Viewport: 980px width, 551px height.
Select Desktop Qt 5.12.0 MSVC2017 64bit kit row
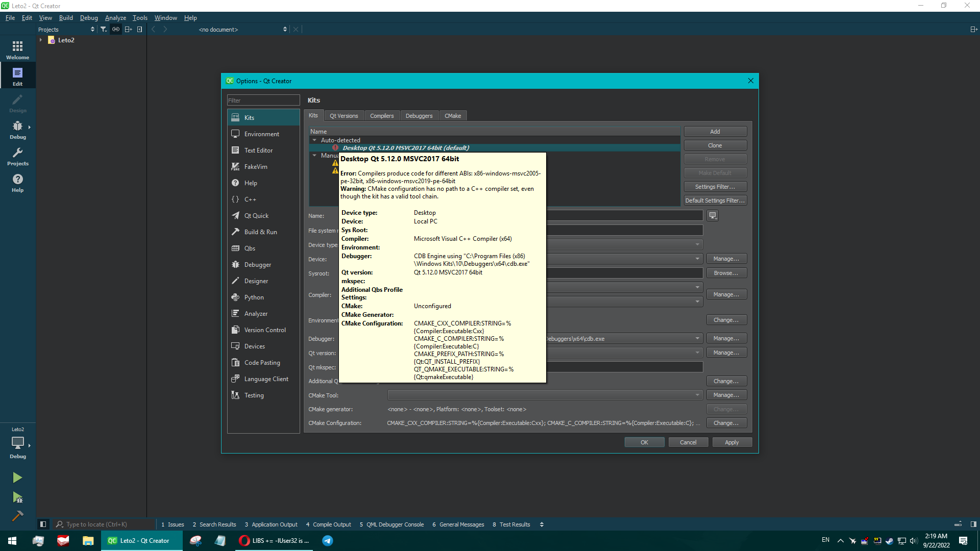coord(494,148)
